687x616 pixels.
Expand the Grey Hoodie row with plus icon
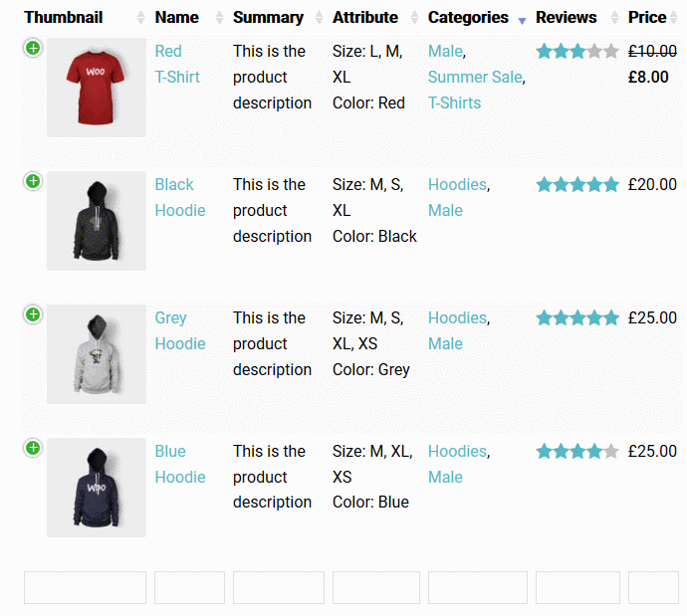[x=33, y=314]
